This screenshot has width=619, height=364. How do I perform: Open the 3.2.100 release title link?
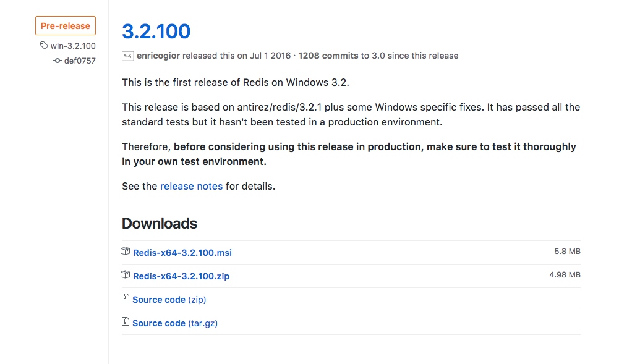tap(156, 31)
